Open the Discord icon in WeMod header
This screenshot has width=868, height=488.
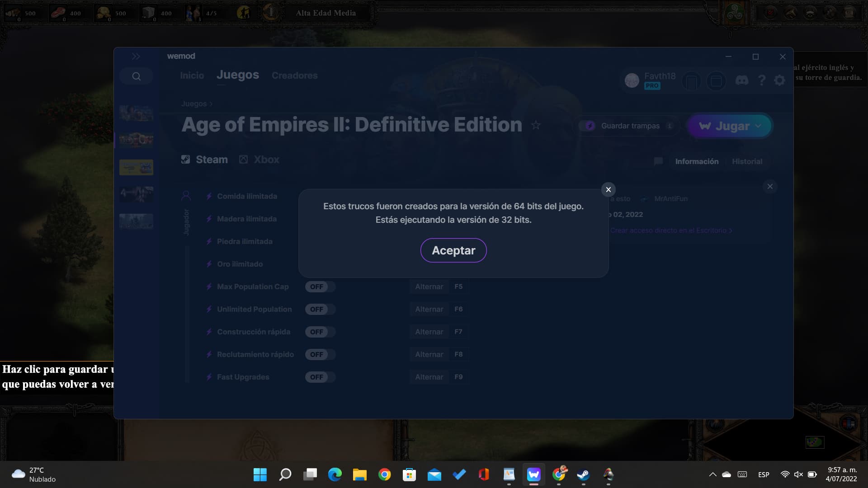(x=741, y=80)
